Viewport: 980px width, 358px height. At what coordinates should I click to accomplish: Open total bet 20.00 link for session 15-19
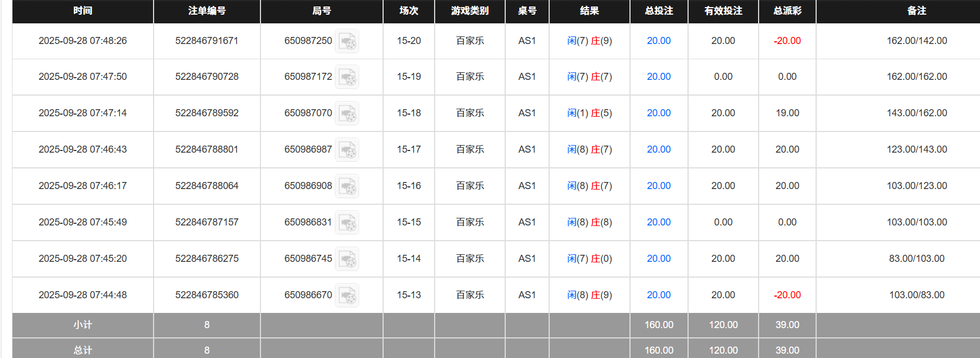(x=658, y=77)
